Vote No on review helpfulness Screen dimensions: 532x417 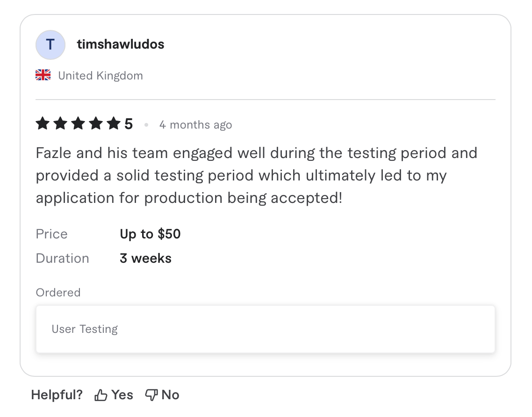click(x=171, y=395)
